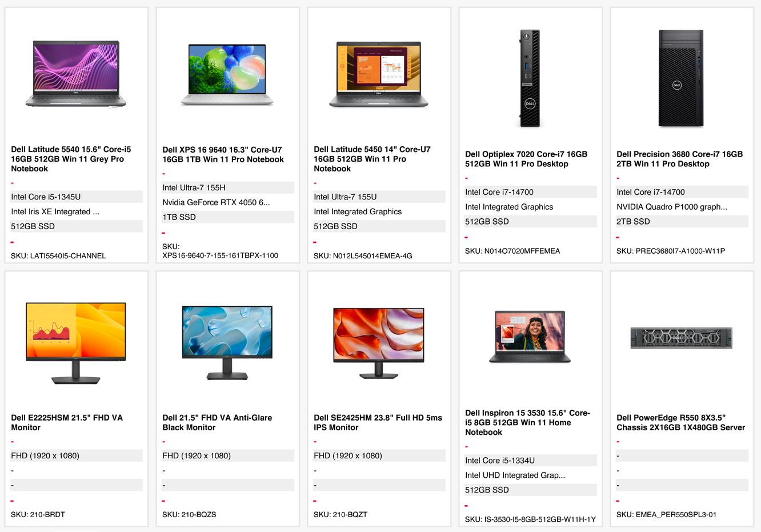Open the Dell XPS 16 9640 product image
761x532 pixels.
click(227, 74)
